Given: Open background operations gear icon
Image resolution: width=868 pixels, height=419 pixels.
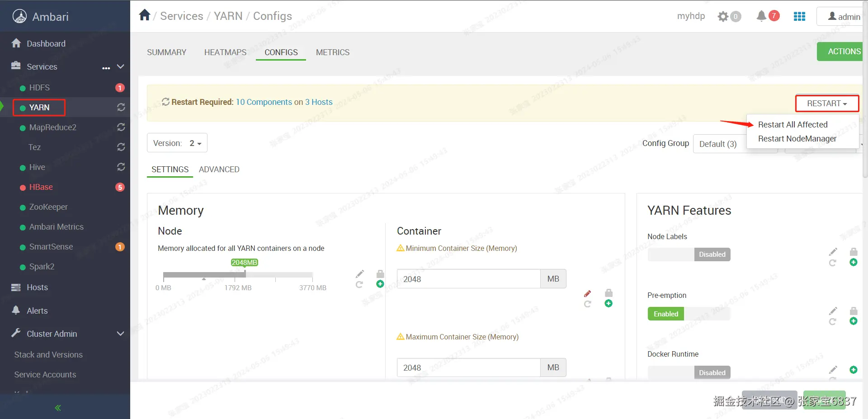Looking at the screenshot, I should (x=723, y=17).
